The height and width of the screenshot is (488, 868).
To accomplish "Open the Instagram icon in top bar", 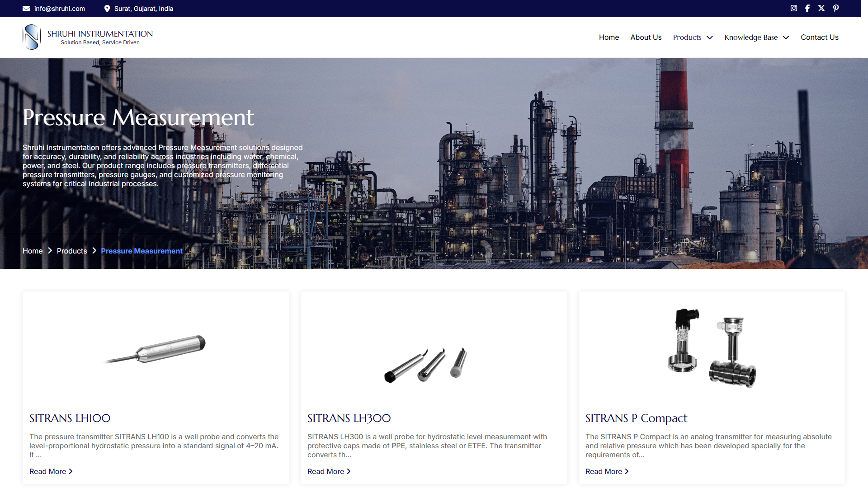I will tap(793, 8).
